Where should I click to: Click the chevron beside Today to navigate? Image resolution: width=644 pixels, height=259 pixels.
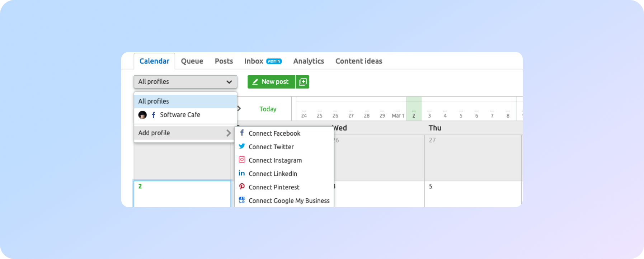coord(239,108)
